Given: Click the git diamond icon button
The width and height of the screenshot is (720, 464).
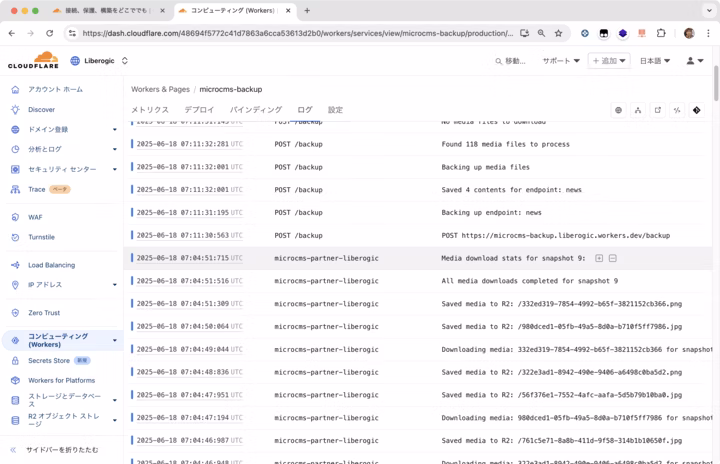Looking at the screenshot, I should pos(696,110).
